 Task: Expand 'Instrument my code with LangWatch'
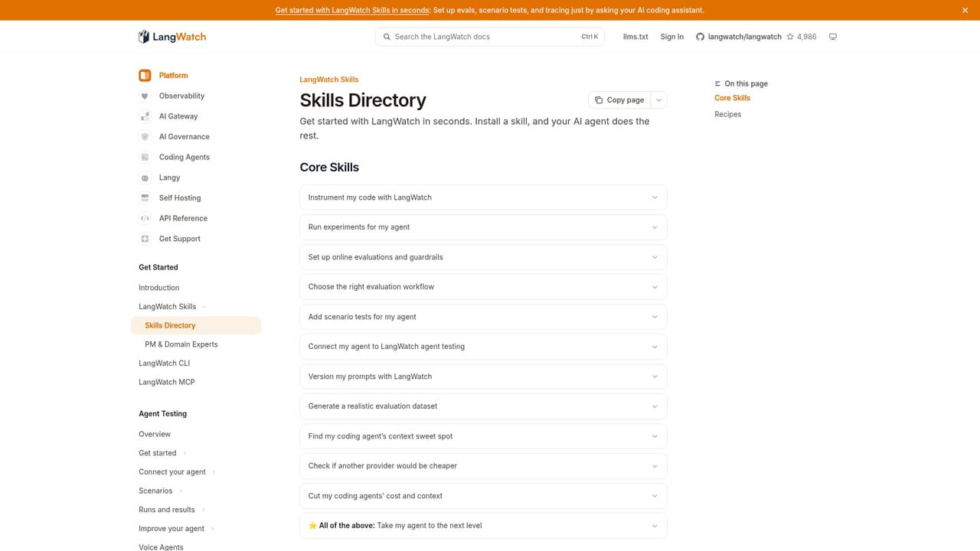pyautogui.click(x=483, y=197)
